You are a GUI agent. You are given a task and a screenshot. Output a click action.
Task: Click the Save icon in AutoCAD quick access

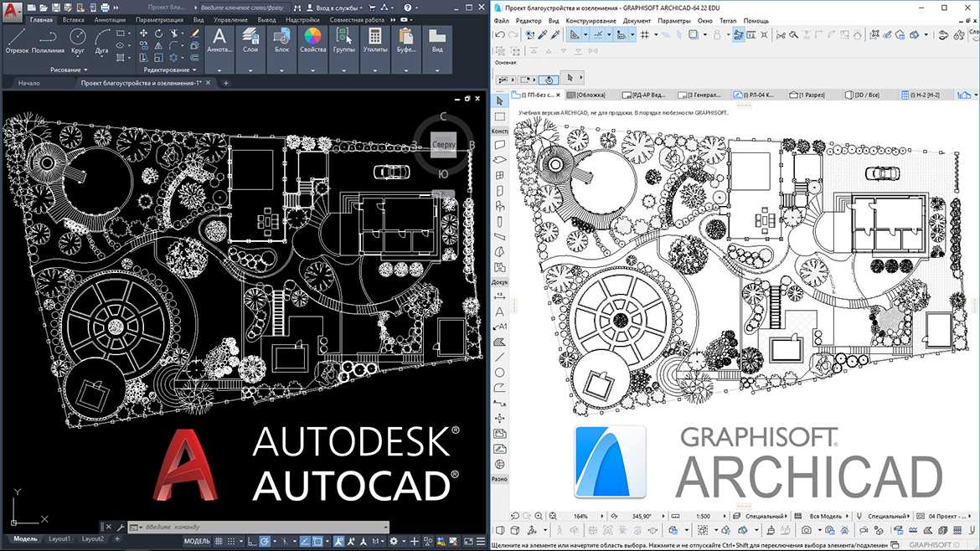pyautogui.click(x=55, y=8)
